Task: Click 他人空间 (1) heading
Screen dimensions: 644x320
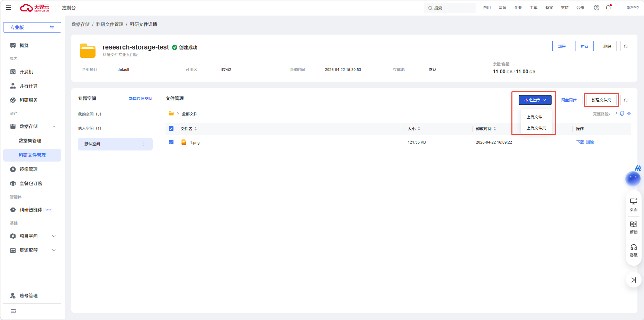Action: coord(89,128)
